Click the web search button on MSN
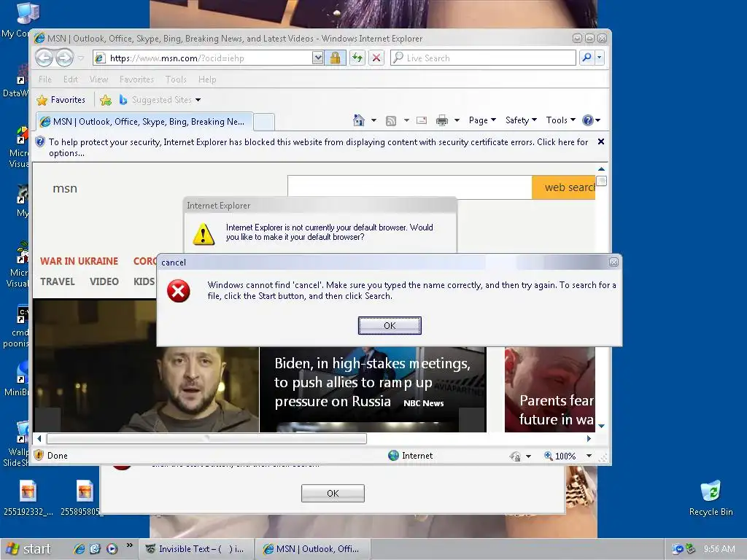This screenshot has width=747, height=560. tap(564, 187)
